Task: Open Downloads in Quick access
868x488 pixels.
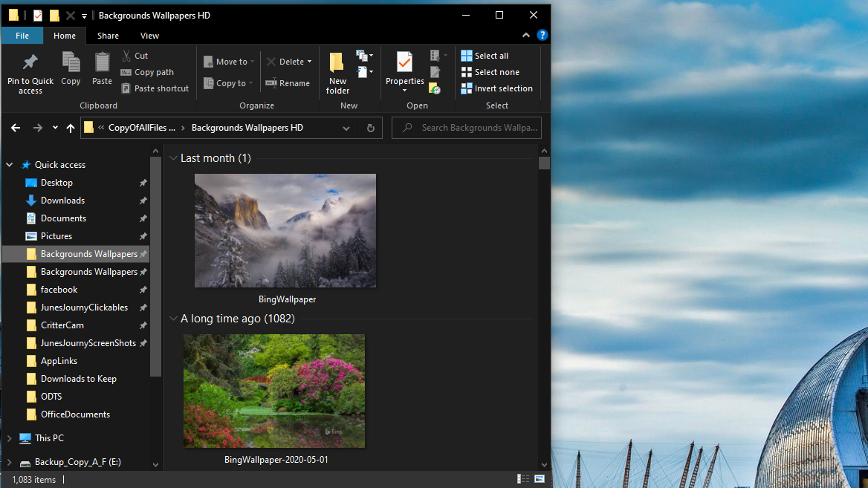Action: point(62,201)
